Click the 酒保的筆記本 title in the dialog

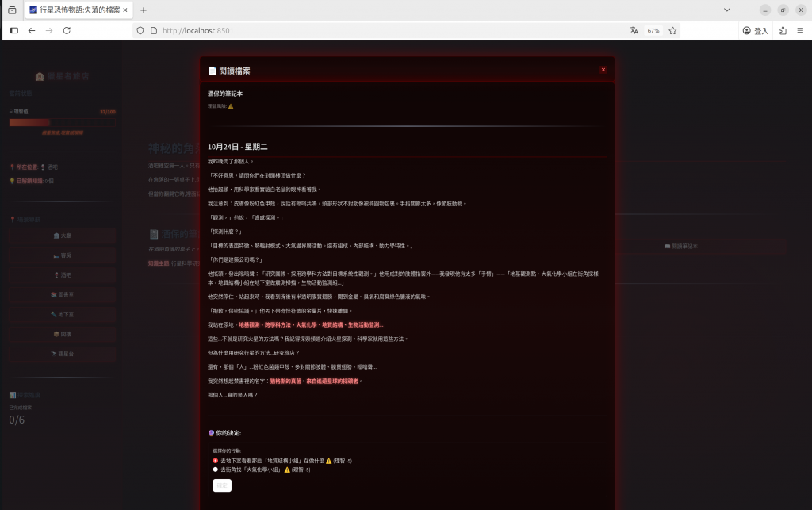point(225,94)
